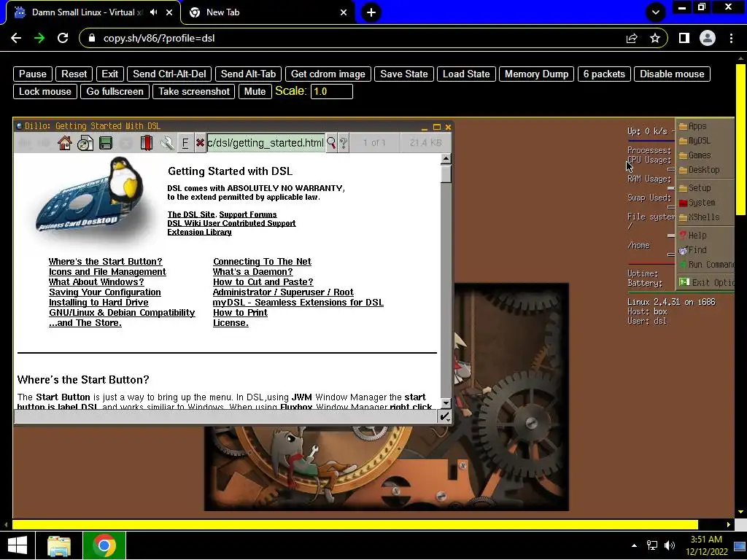Click Dillo scrollbar up arrow

tap(446, 158)
